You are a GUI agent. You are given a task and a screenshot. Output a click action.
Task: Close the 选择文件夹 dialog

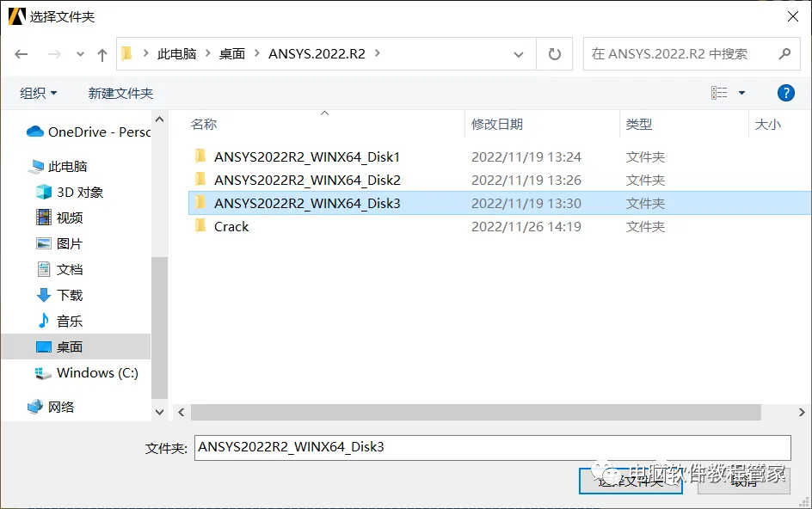click(792, 16)
